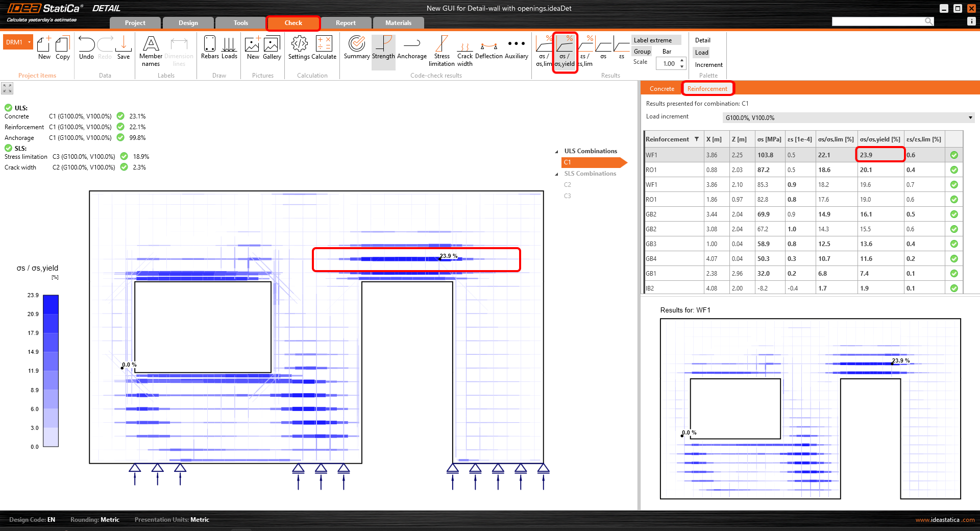Open the Deflection results view
The height and width of the screenshot is (531, 980).
tap(488, 48)
